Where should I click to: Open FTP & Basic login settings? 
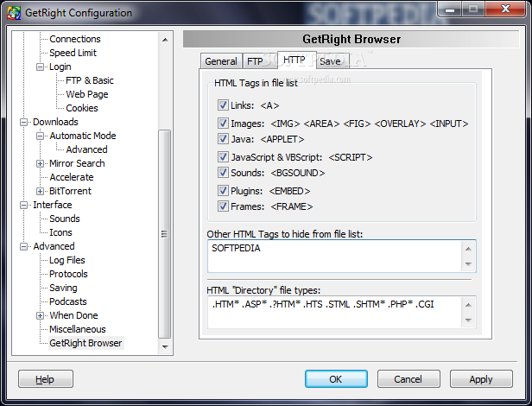(90, 80)
